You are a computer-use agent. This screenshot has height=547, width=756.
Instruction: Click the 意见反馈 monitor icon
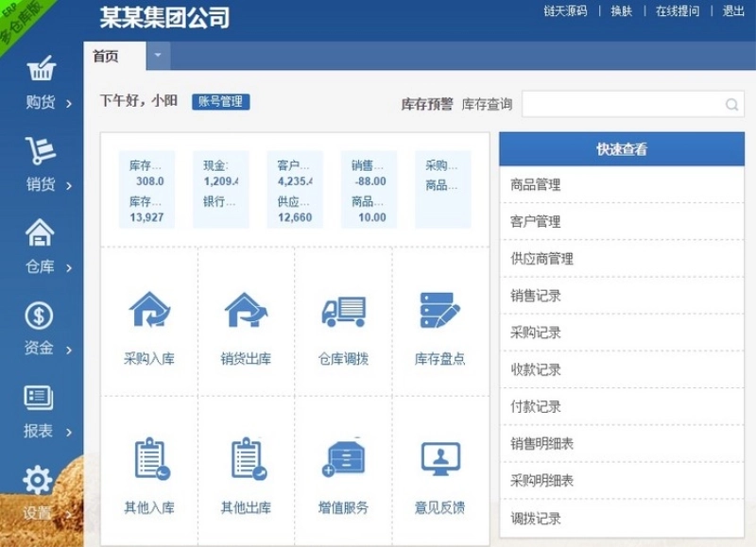tap(440, 459)
